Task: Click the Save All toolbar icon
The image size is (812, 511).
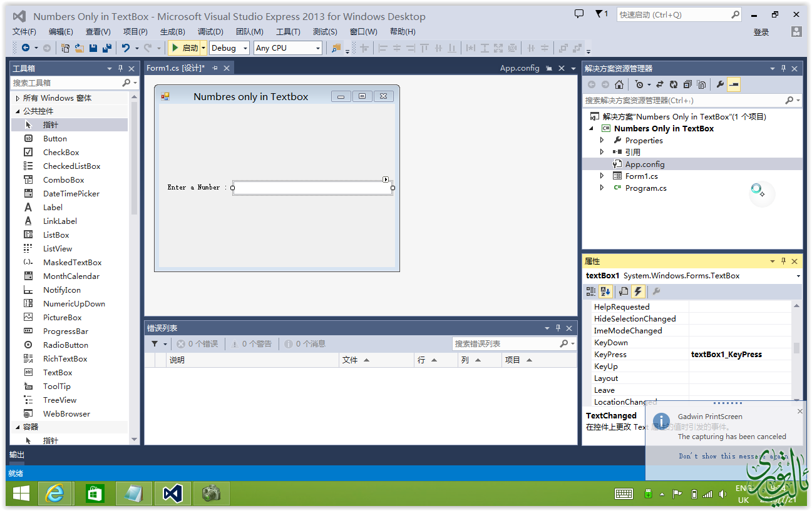Action: tap(106, 48)
